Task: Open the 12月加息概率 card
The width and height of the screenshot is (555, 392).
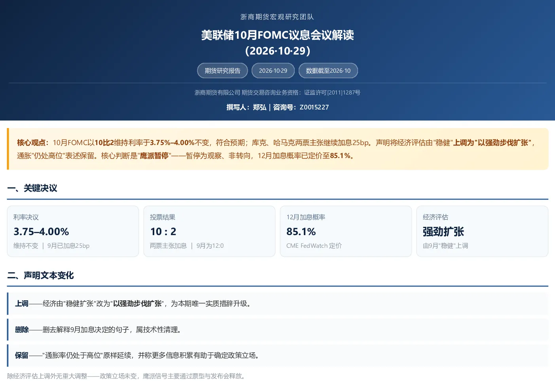Action: pos(346,231)
